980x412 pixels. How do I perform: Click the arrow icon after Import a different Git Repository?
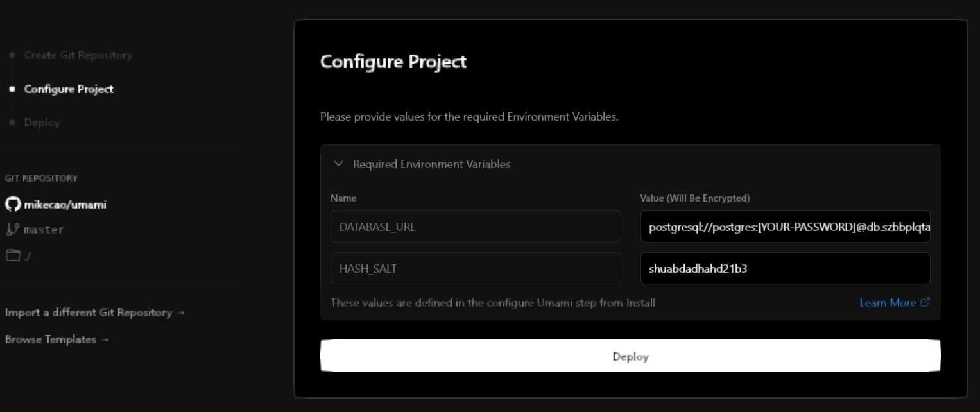tap(180, 313)
